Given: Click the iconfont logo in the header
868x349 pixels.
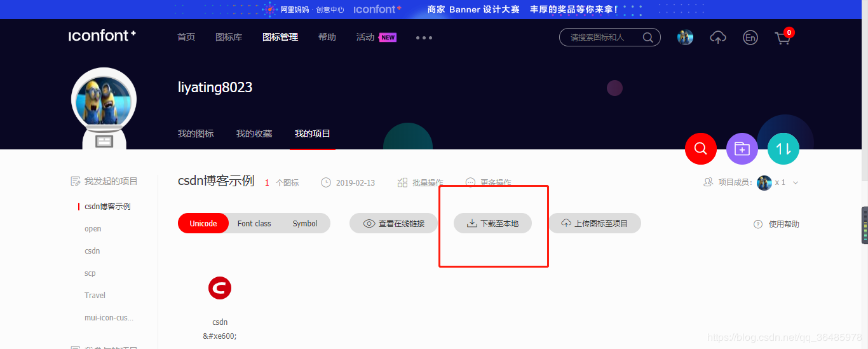Looking at the screenshot, I should [x=102, y=36].
